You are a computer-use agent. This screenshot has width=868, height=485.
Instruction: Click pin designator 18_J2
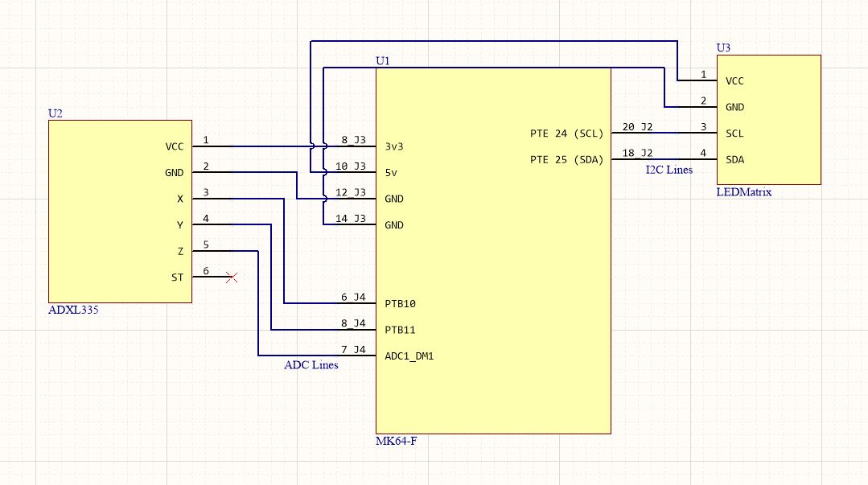pyautogui.click(x=638, y=153)
